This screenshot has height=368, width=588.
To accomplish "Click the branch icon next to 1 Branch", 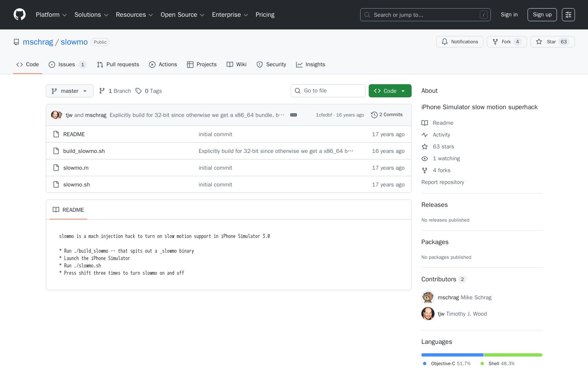I will [102, 91].
